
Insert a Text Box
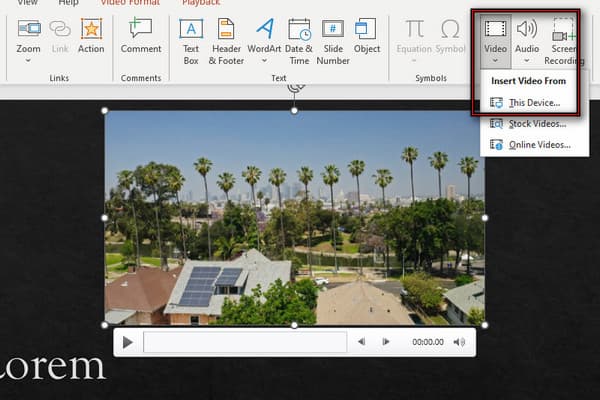(191, 41)
